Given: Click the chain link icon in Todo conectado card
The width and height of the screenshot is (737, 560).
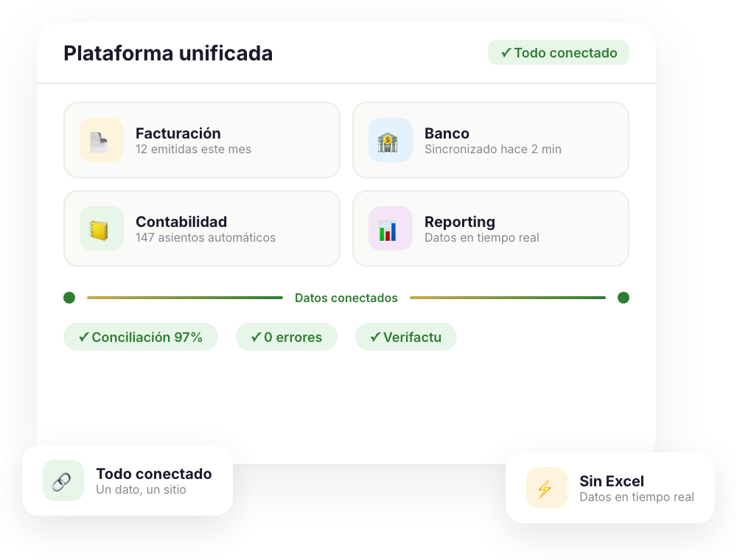Looking at the screenshot, I should [63, 480].
